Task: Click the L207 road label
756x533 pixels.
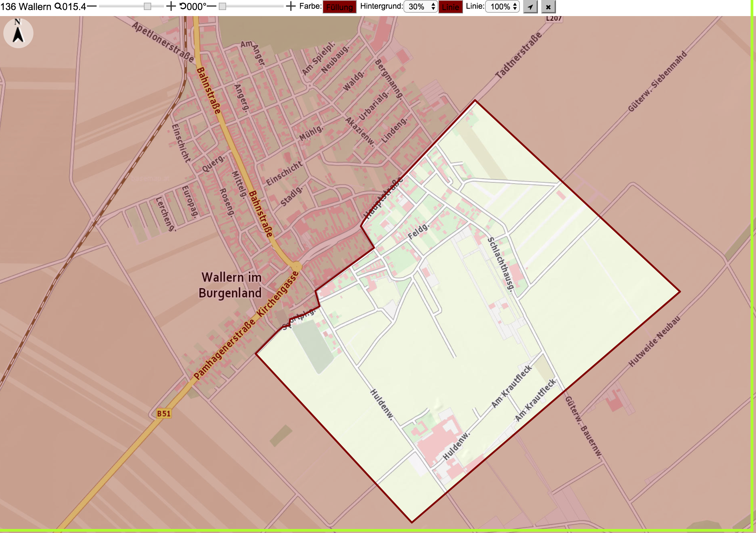Action: click(554, 18)
